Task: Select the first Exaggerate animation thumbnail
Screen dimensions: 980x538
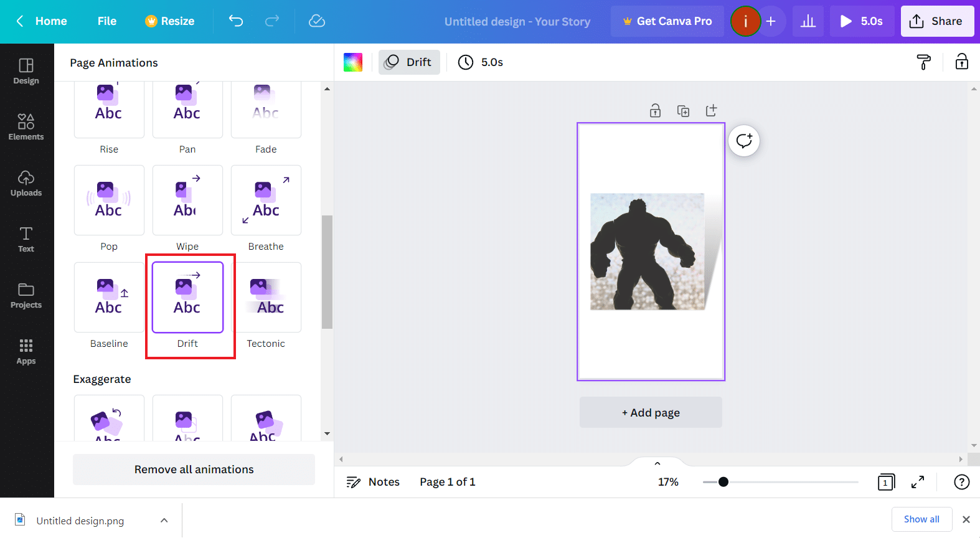Action: click(x=109, y=418)
